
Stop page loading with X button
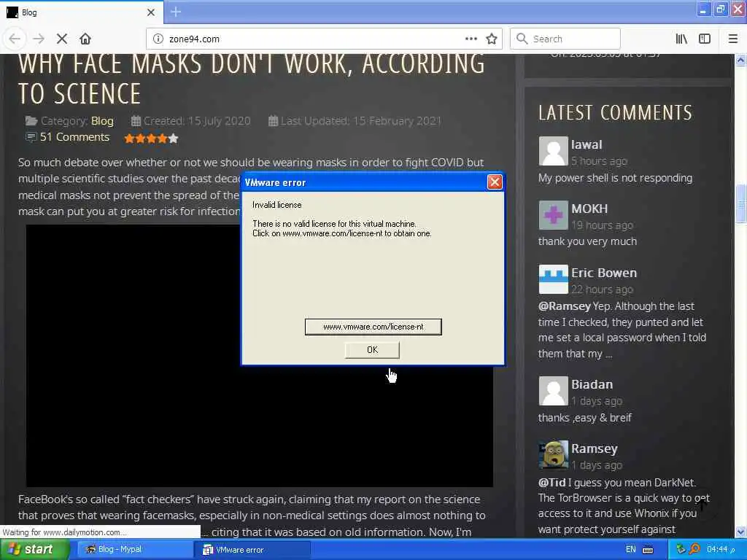coord(62,39)
